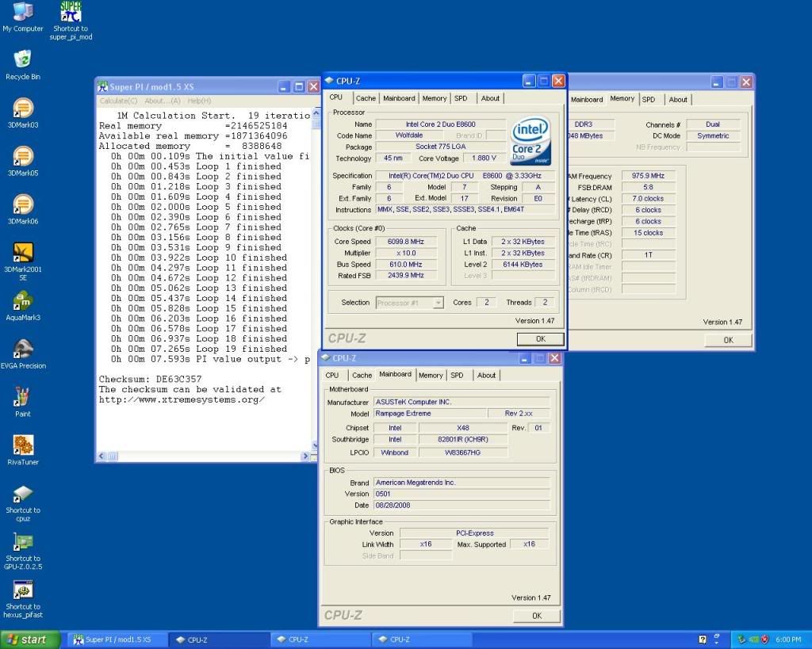
Task: Select About tab in the memory CPU-Z window
Action: (x=678, y=100)
